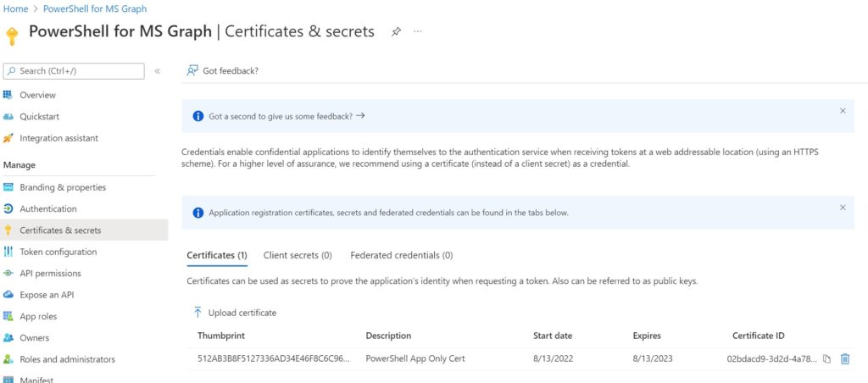Click the Authentication icon in sidebar

coord(8,208)
